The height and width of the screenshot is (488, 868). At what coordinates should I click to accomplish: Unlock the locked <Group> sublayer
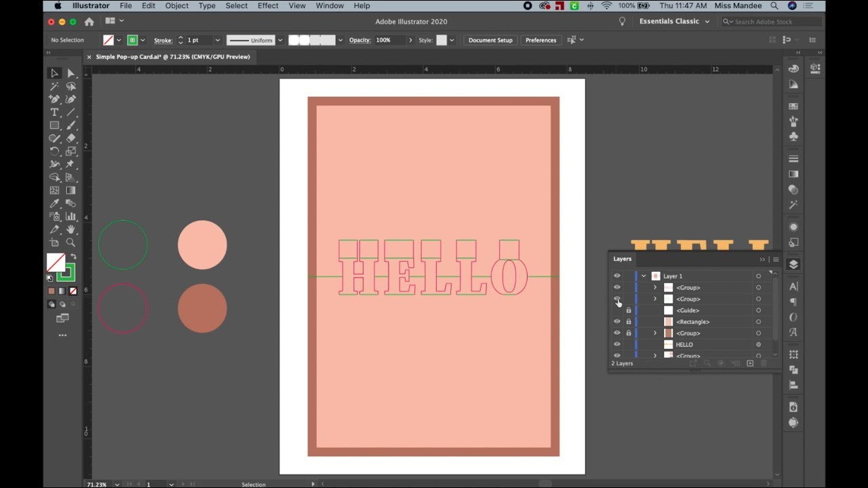(629, 333)
